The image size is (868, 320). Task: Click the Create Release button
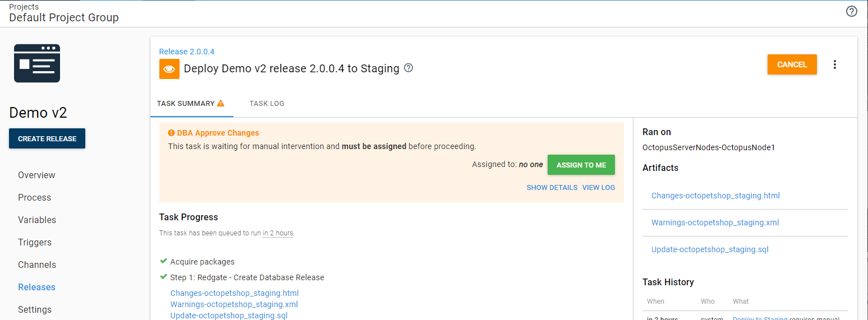pyautogui.click(x=47, y=139)
